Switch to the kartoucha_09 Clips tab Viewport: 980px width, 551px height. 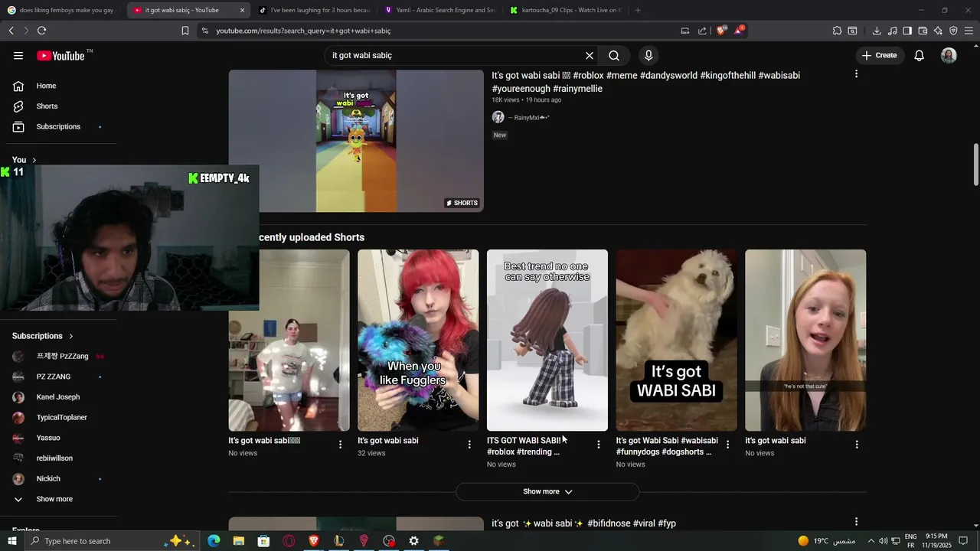click(x=565, y=10)
